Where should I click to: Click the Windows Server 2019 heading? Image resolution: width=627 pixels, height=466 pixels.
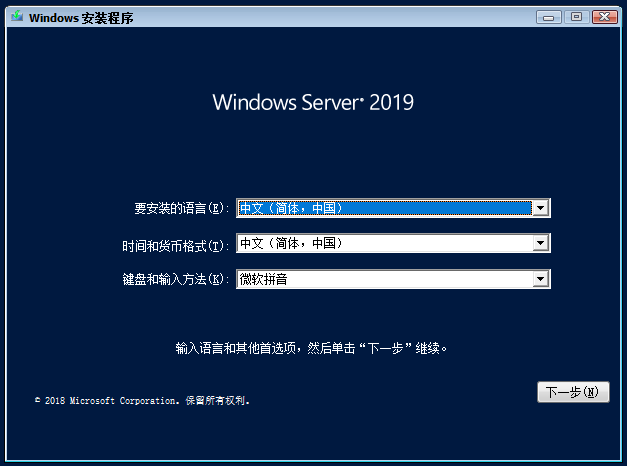(313, 103)
